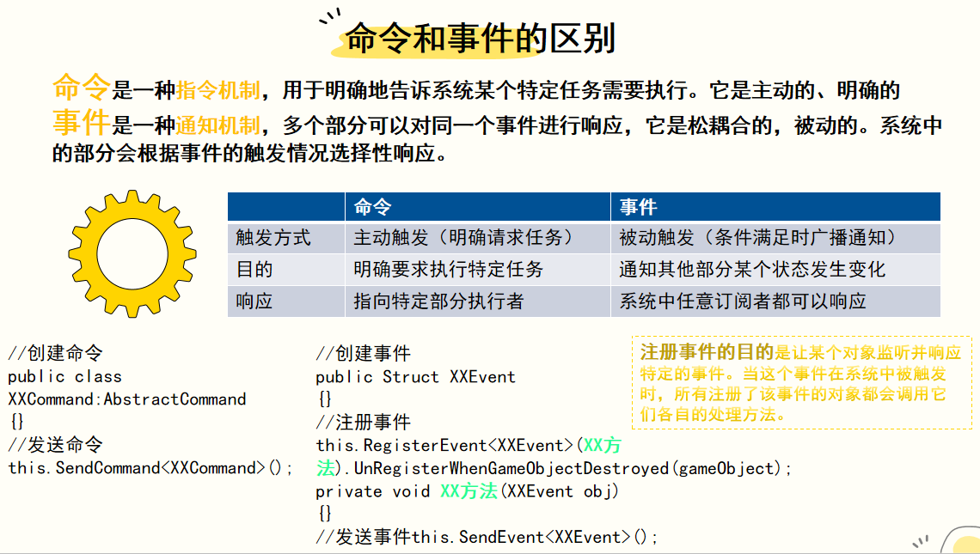Select the large orange word 事件
Screen dimensions: 980x554
(x=82, y=122)
